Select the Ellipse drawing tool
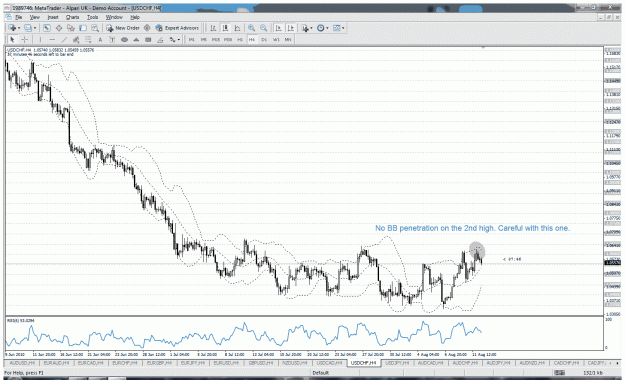 click(124, 39)
